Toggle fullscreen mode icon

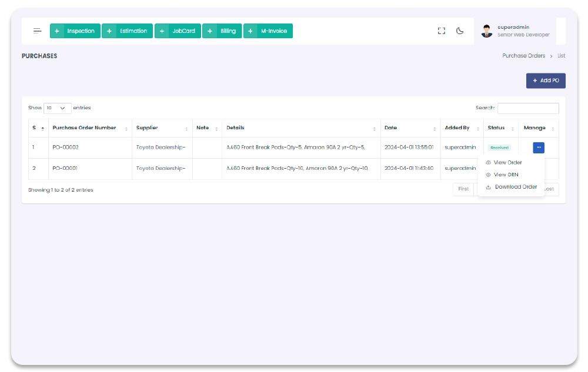(x=442, y=31)
